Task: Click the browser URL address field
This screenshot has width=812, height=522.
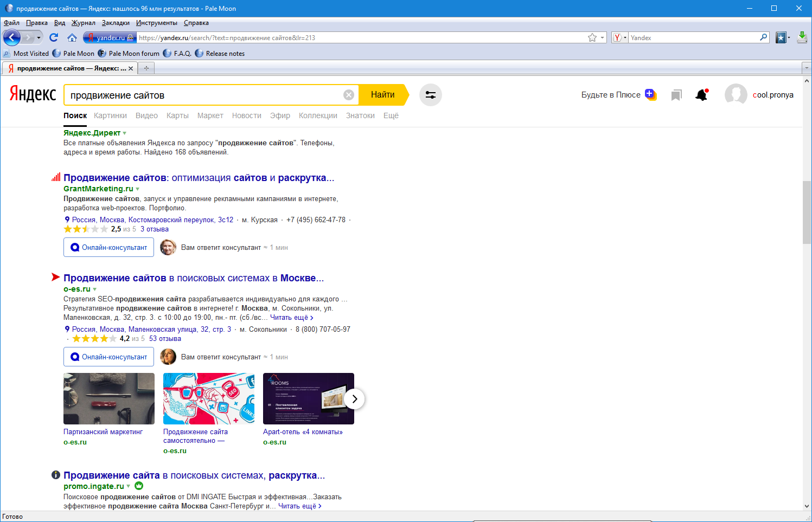Action: tap(362, 37)
